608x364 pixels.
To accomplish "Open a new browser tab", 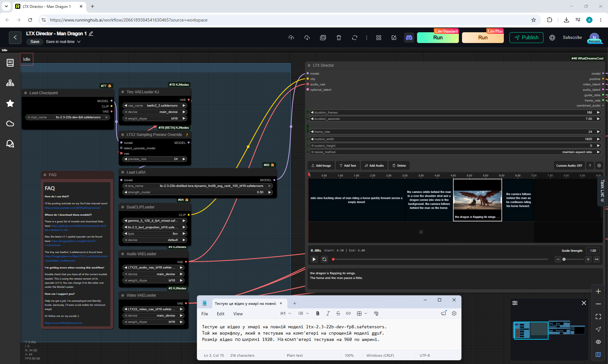I will click(x=92, y=6).
